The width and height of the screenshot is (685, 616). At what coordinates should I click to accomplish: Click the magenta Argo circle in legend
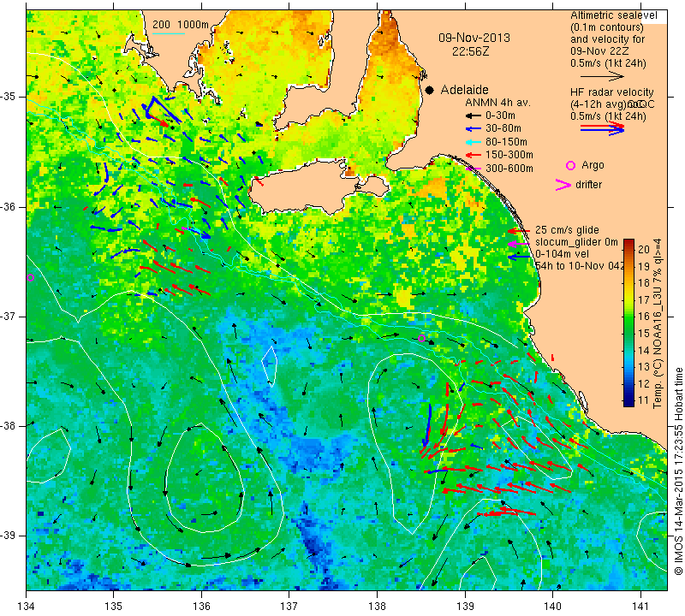pyautogui.click(x=570, y=165)
